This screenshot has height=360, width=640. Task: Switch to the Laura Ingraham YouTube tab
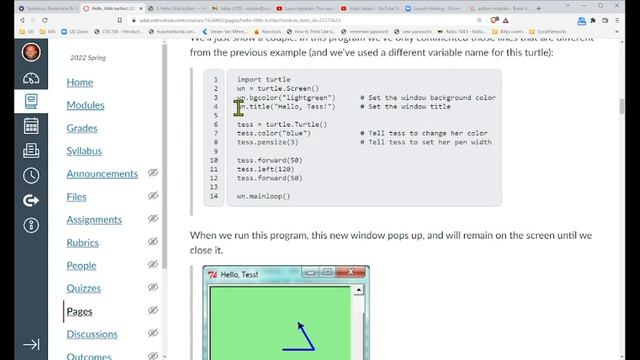click(306, 8)
